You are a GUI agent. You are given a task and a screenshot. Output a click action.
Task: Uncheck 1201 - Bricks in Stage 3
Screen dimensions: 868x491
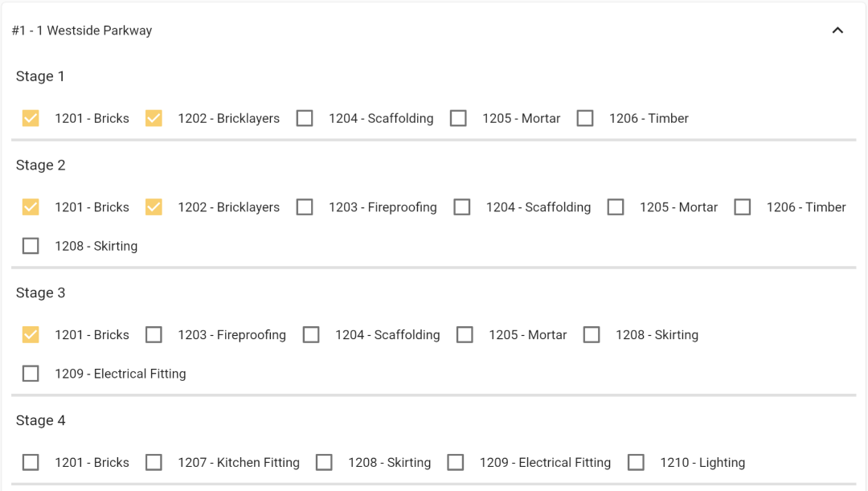click(x=31, y=335)
